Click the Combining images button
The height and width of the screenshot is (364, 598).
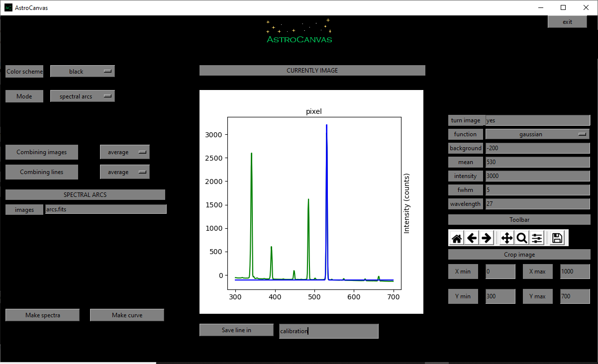[x=42, y=152]
